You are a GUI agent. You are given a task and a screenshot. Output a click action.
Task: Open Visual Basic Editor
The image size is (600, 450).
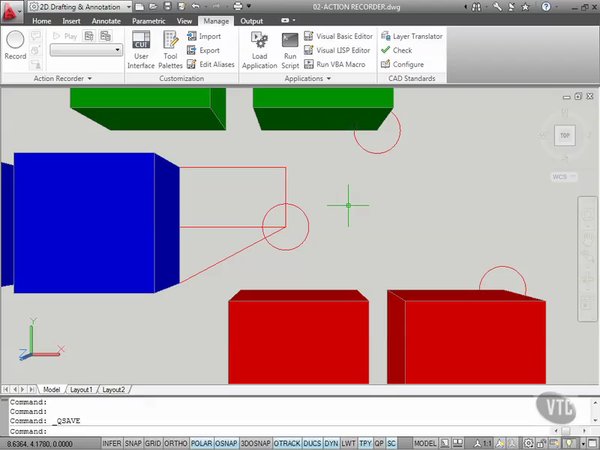pyautogui.click(x=338, y=36)
